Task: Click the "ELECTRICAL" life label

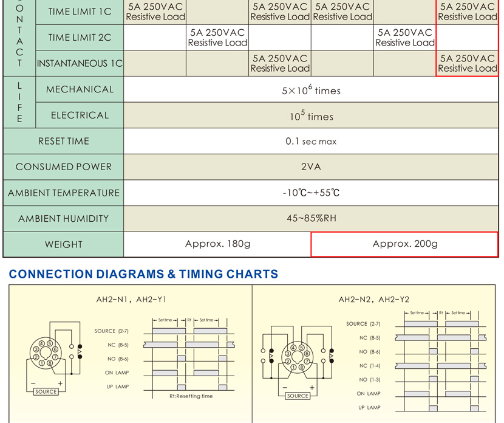Action: [x=80, y=115]
